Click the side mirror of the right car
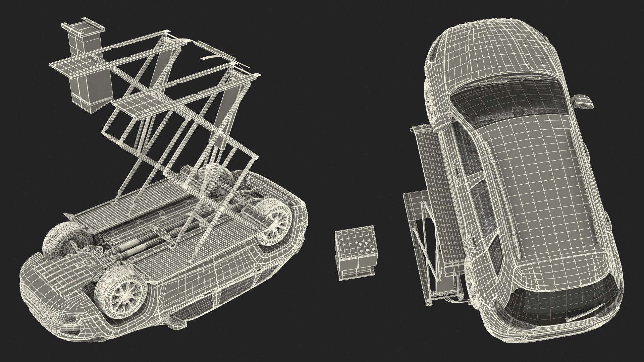The height and width of the screenshot is (362, 644). point(582,101)
